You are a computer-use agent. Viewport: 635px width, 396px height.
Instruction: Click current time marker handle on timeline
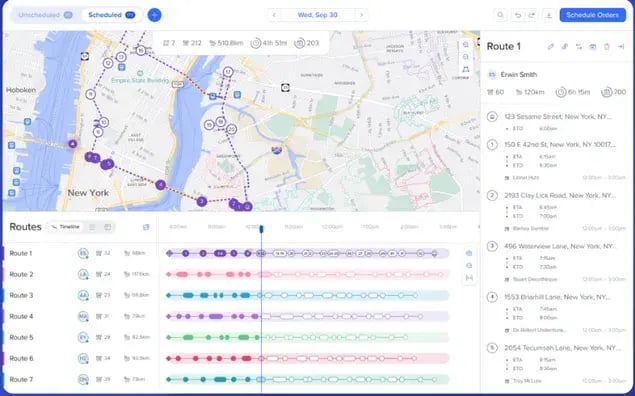click(x=261, y=229)
